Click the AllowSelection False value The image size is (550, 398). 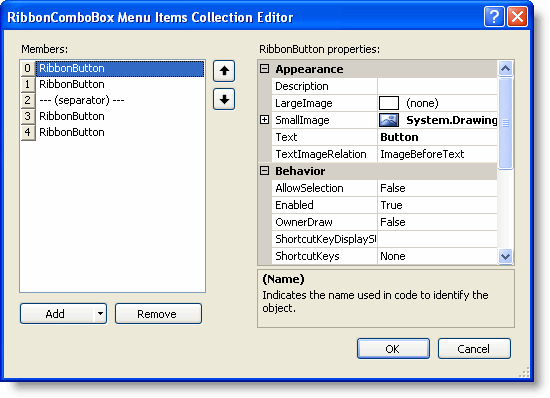(x=437, y=188)
